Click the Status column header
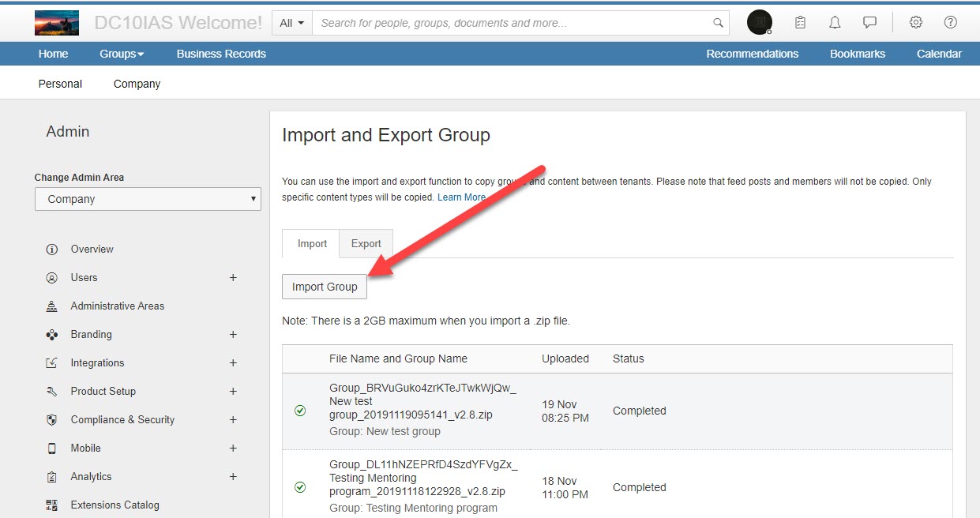Image resolution: width=980 pixels, height=518 pixels. (629, 358)
